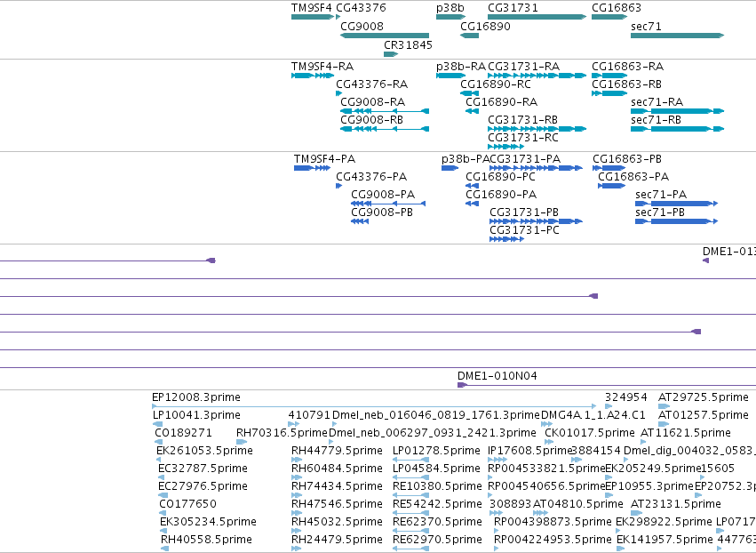Click the CG9008-RB transcript exon glyph

tap(385, 129)
